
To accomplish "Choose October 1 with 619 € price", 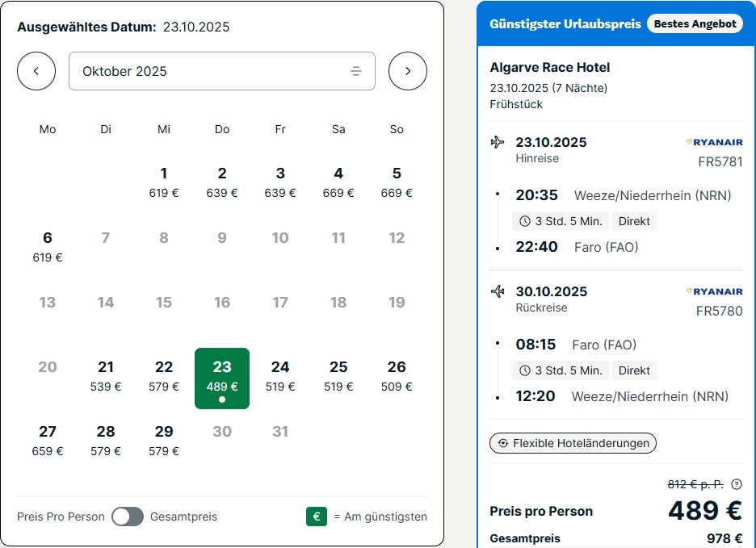I will 164,182.
